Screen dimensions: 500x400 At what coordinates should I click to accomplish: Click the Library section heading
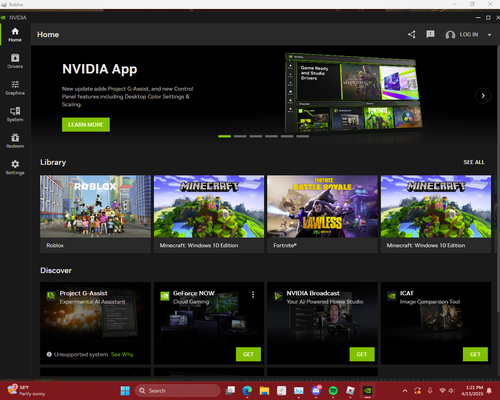53,162
